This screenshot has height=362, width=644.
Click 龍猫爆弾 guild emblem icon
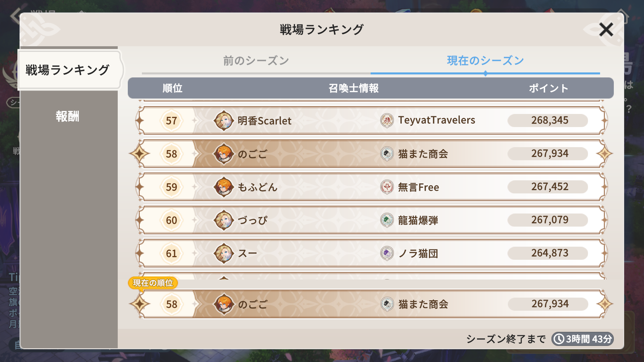point(387,220)
